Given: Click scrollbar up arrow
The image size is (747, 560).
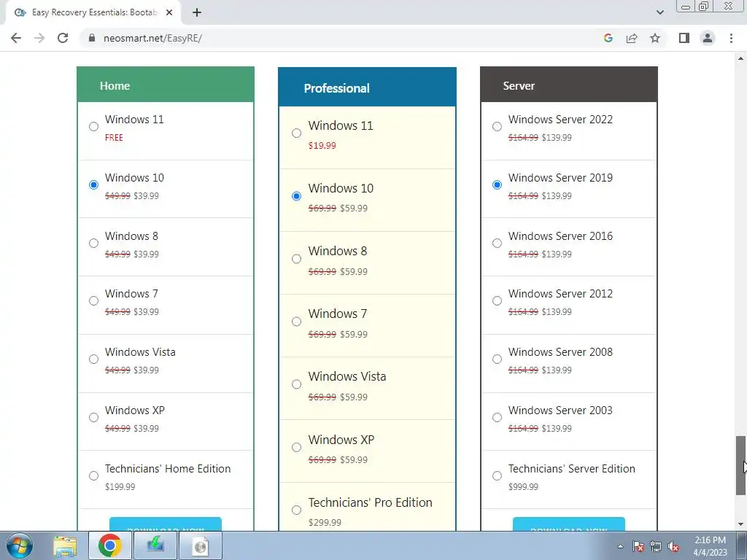Looking at the screenshot, I should 741,58.
